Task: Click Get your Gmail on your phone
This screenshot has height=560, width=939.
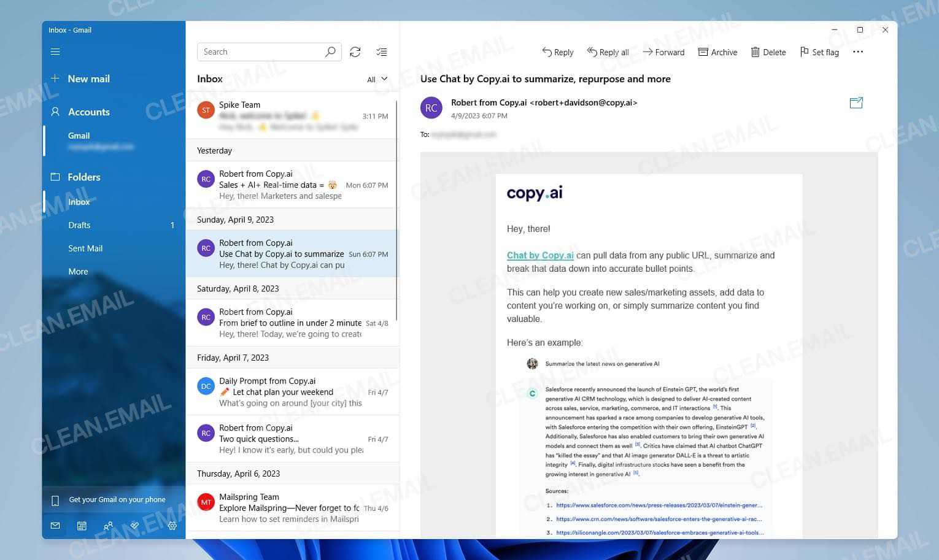Action: 114,500
